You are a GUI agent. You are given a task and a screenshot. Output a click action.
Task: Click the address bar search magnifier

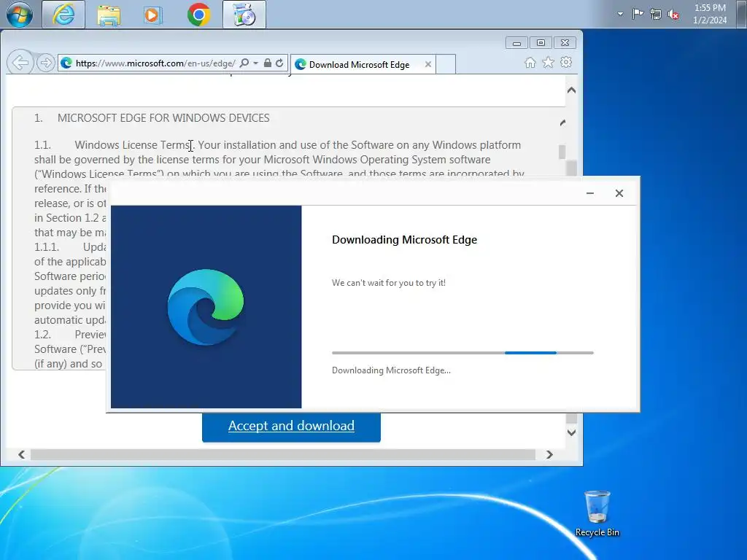coord(244,63)
